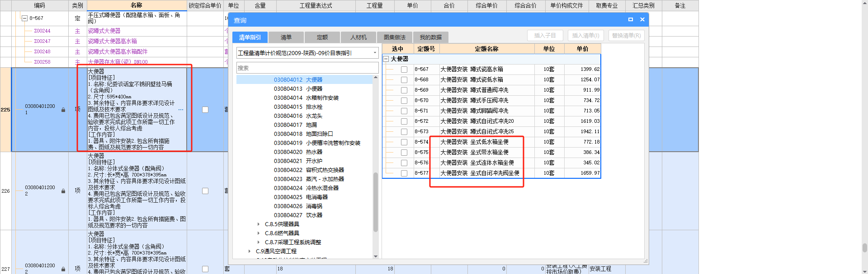Expand the C.8.5供暖器具 tree node

click(258, 224)
